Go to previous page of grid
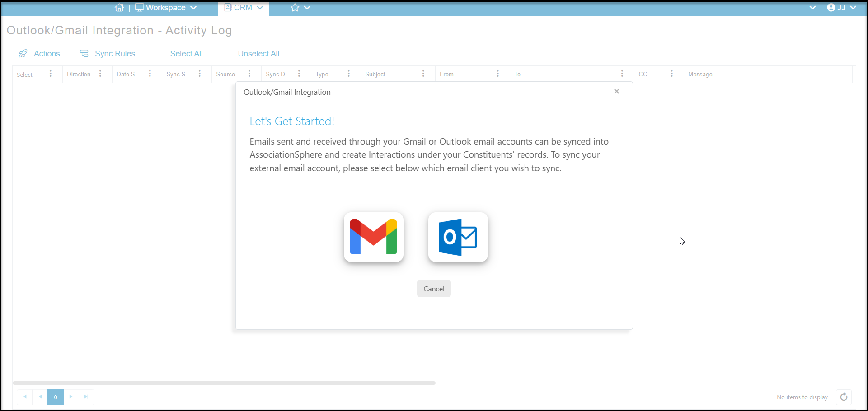The height and width of the screenshot is (411, 868). [40, 397]
